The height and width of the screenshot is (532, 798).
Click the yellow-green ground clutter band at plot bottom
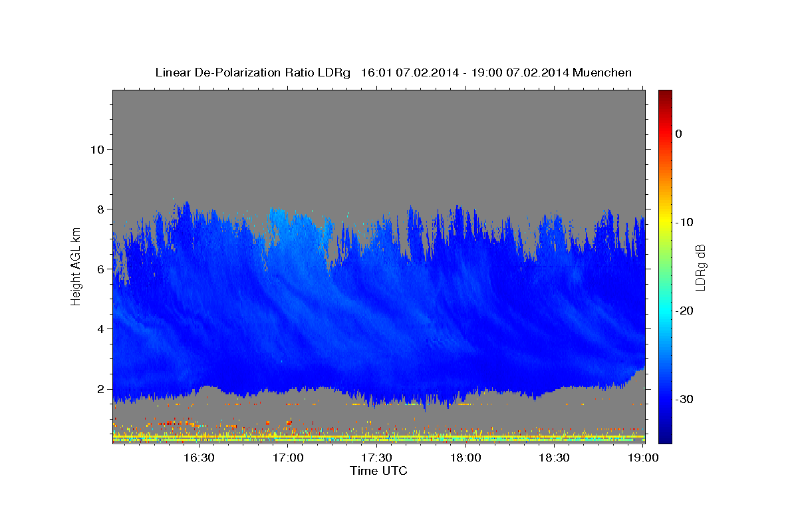pyautogui.click(x=378, y=438)
